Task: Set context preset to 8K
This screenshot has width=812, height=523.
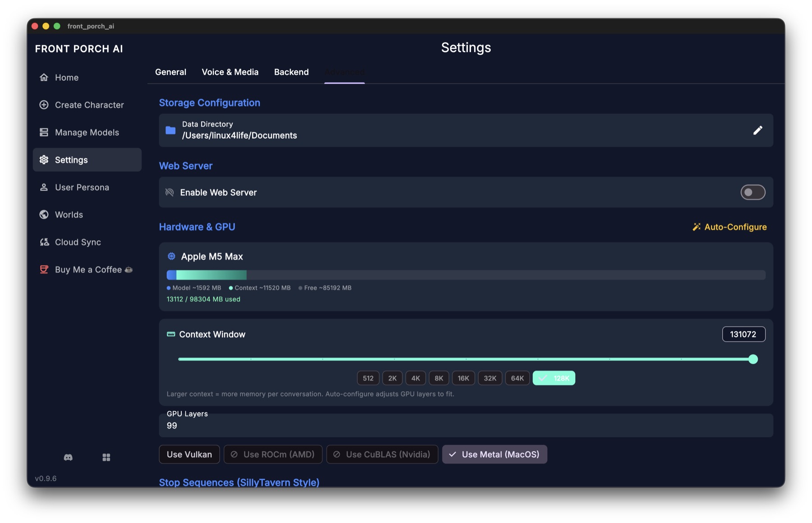Action: click(439, 378)
